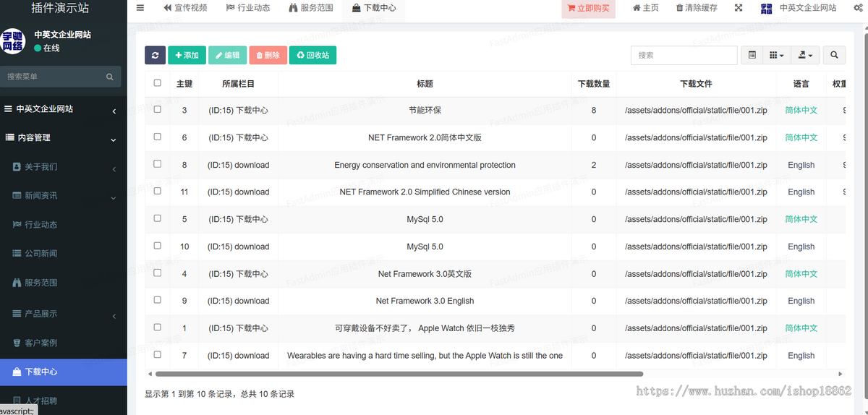The height and width of the screenshot is (415, 868).
Task: Collapse the 新闻资讯 submenu chevron
Action: [114, 198]
